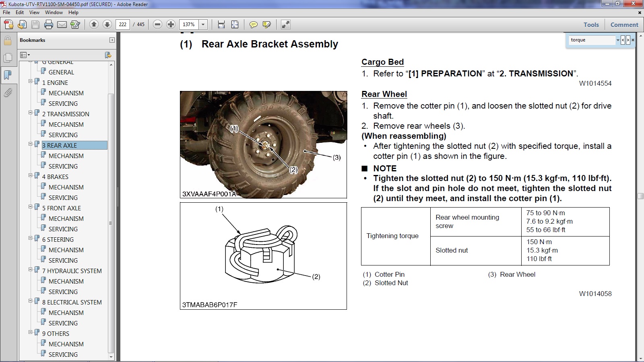644x362 pixels.
Task: Open the View menu
Action: pyautogui.click(x=35, y=12)
